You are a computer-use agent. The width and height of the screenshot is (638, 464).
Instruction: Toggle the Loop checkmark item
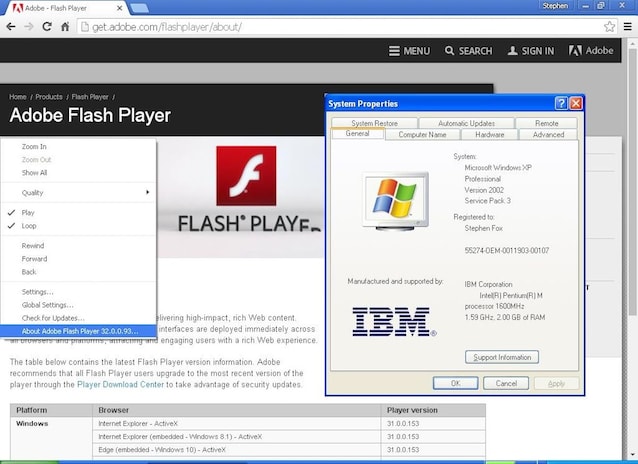[x=79, y=225]
